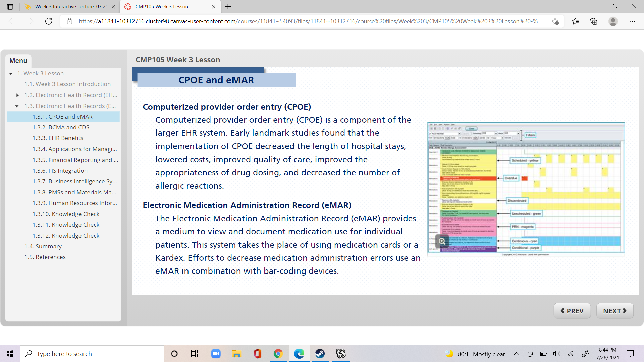This screenshot has height=362, width=644.
Task: Open the Collections icon
Action: pyautogui.click(x=594, y=21)
